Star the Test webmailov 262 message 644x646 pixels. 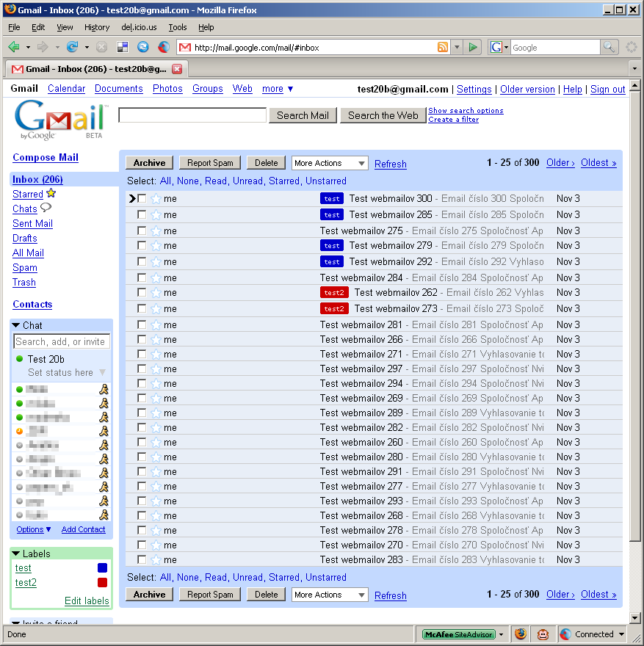[156, 293]
